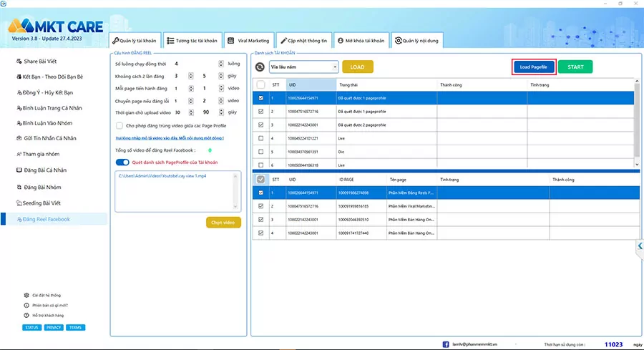Screen dimensions: 644x350
Task: Switch to the Quản lý nội dung tab
Action: [417, 40]
